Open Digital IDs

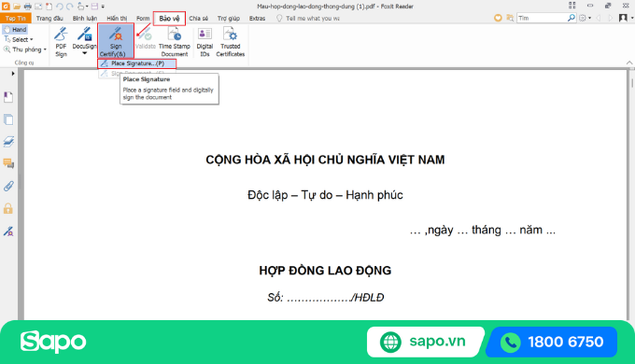205,42
